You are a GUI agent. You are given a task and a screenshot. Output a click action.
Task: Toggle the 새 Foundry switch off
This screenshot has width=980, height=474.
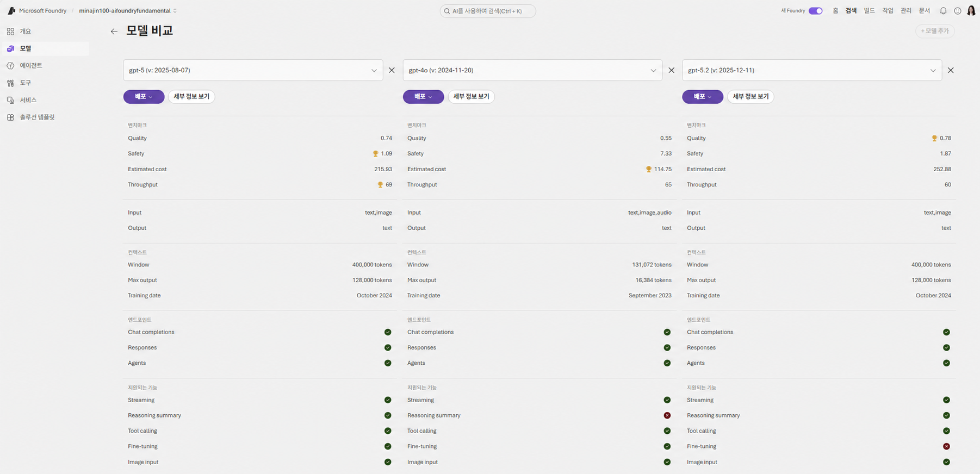[815, 11]
